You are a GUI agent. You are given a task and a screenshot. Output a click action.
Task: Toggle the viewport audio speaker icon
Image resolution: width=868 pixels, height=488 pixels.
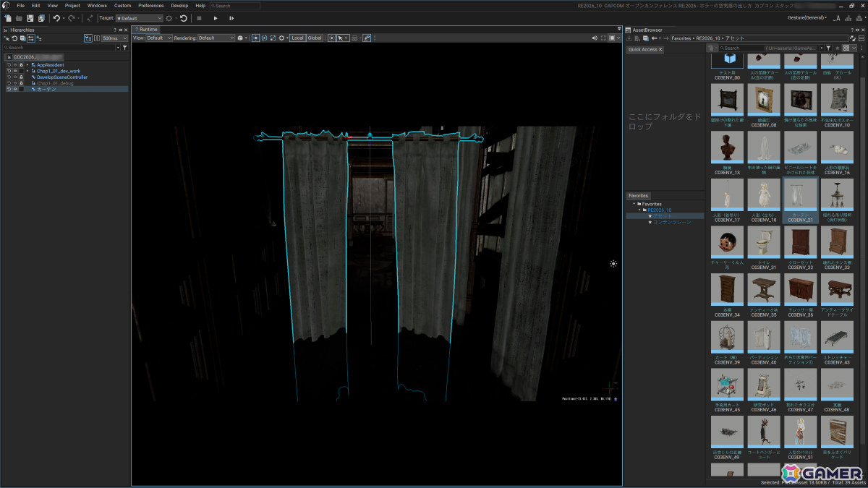[x=595, y=38]
